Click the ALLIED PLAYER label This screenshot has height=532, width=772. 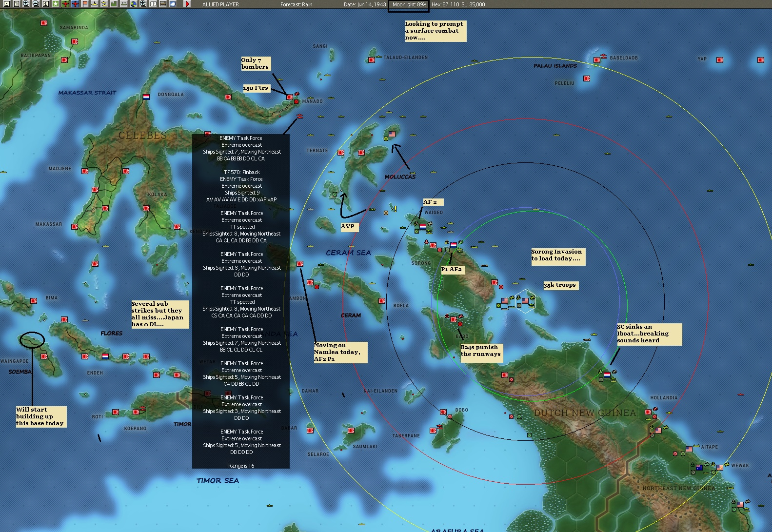click(x=220, y=4)
